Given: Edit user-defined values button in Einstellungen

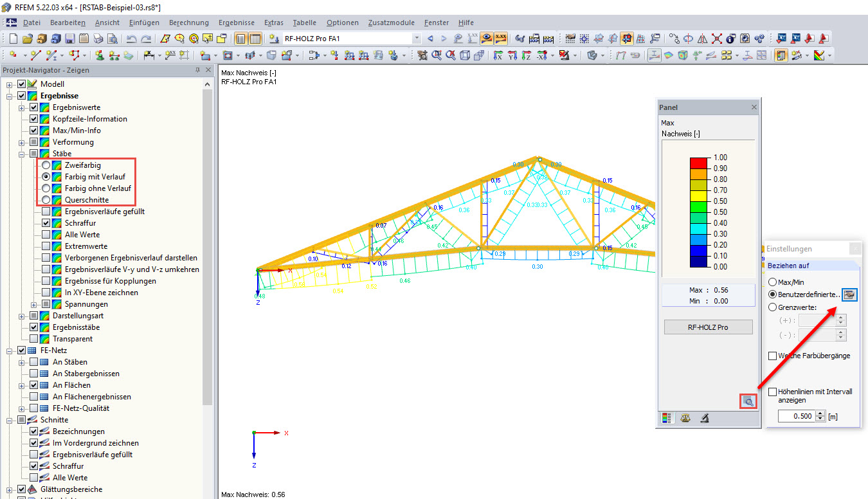Looking at the screenshot, I should [x=850, y=295].
